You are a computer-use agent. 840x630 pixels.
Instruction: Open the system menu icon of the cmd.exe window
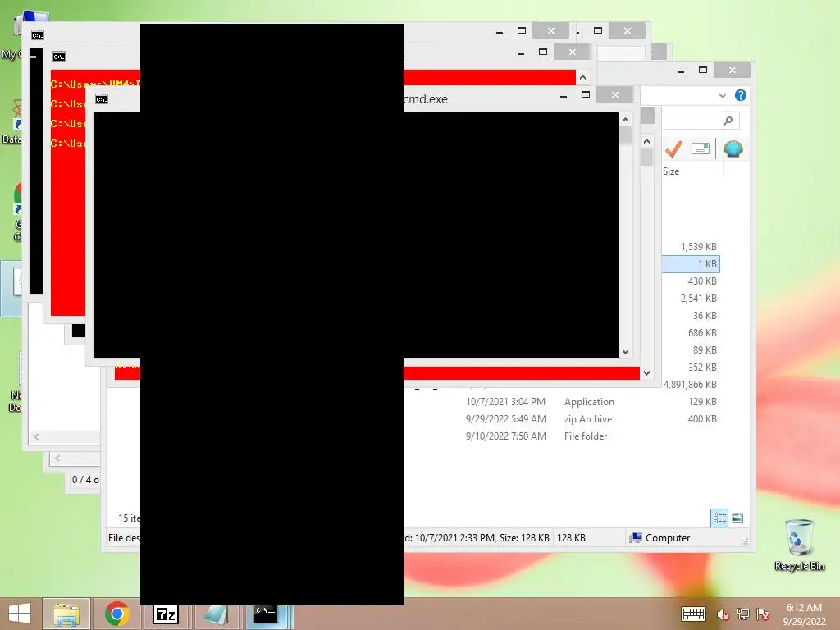click(102, 99)
